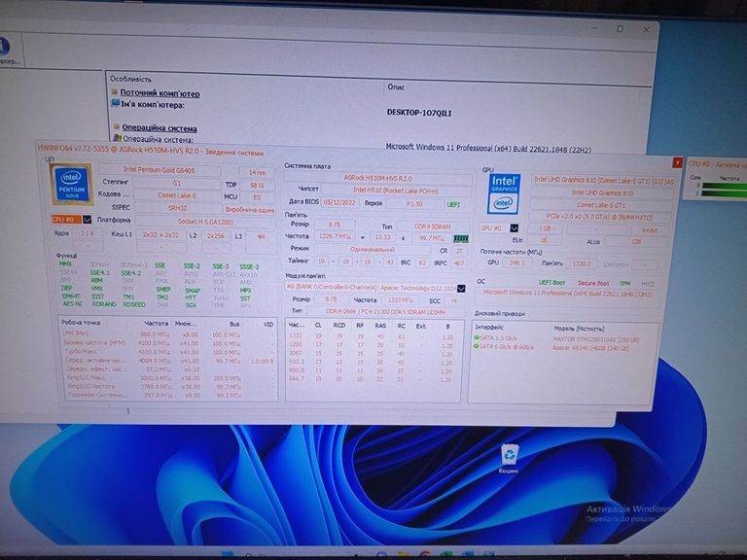Maximize the background system info window

point(621,28)
